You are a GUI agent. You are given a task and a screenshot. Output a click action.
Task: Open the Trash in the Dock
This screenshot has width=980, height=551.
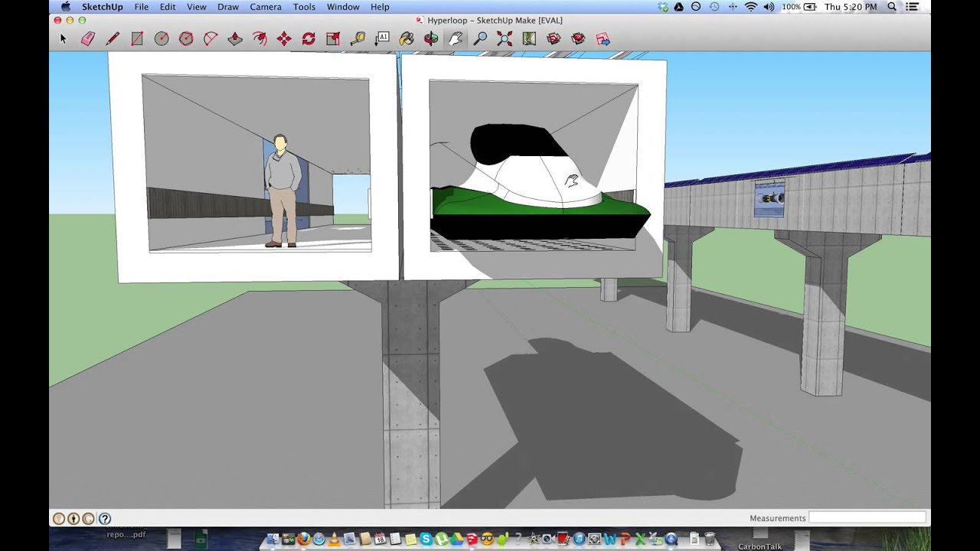click(710, 540)
